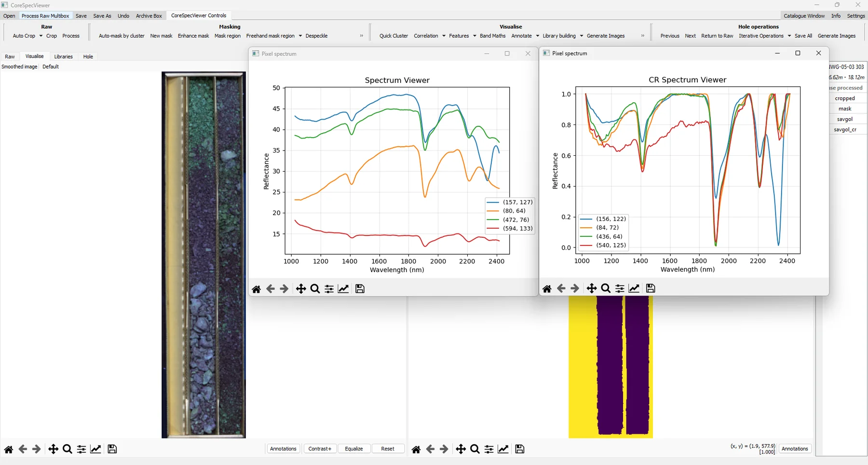The image size is (868, 465).
Task: Save core image panel figure
Action: click(112, 450)
